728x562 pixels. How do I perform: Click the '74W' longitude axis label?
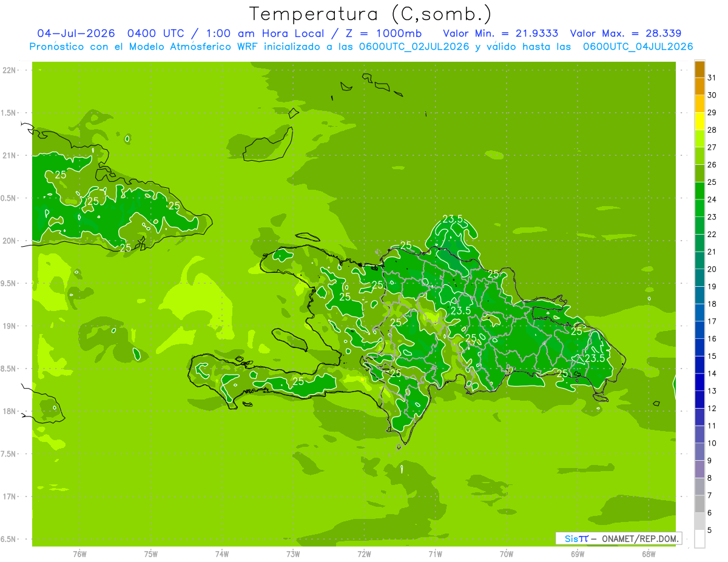222,554
